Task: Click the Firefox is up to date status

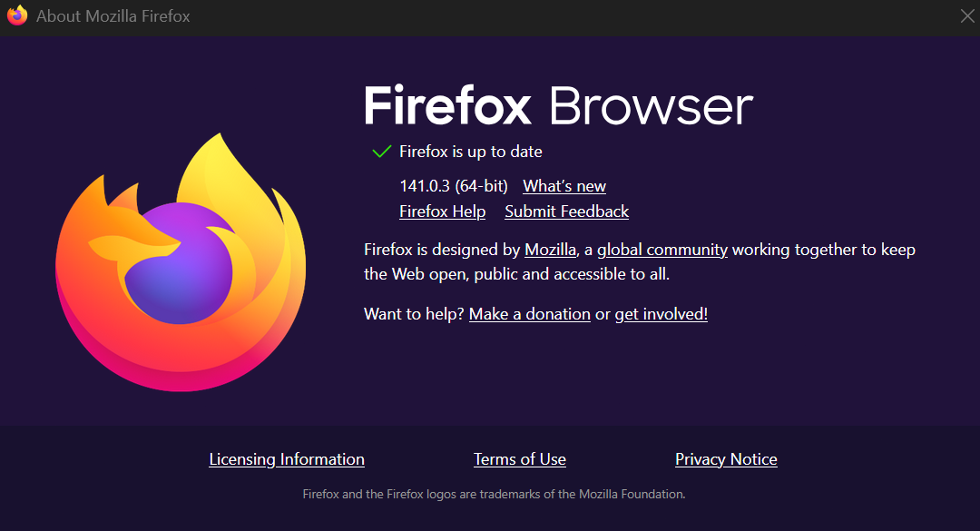Action: [x=471, y=152]
